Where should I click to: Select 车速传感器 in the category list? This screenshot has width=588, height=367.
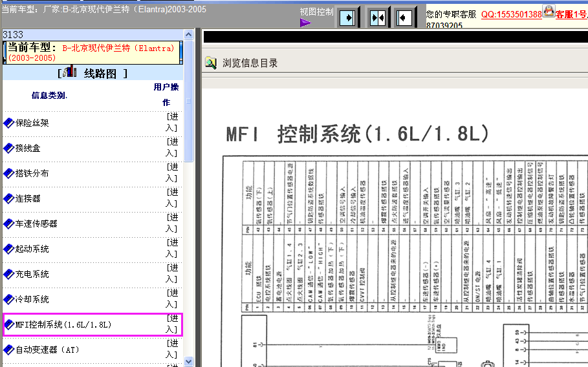(x=36, y=224)
